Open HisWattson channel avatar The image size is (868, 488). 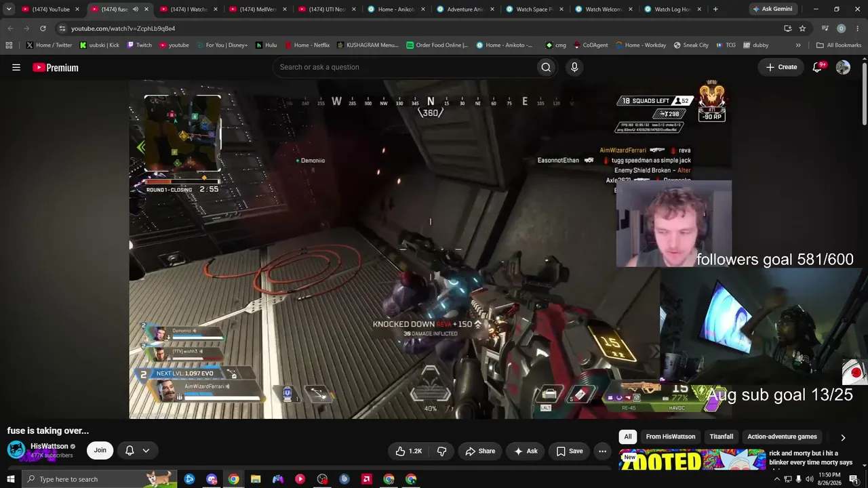16,450
